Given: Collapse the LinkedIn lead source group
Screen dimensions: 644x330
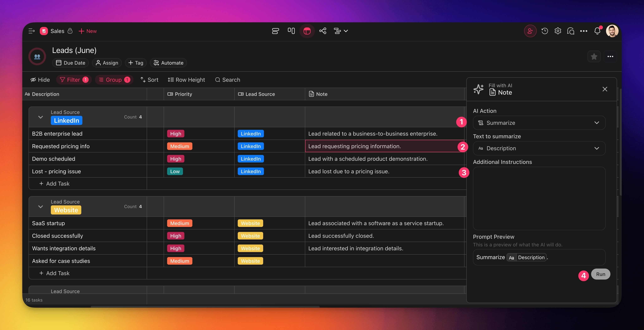Looking at the screenshot, I should pos(40,117).
